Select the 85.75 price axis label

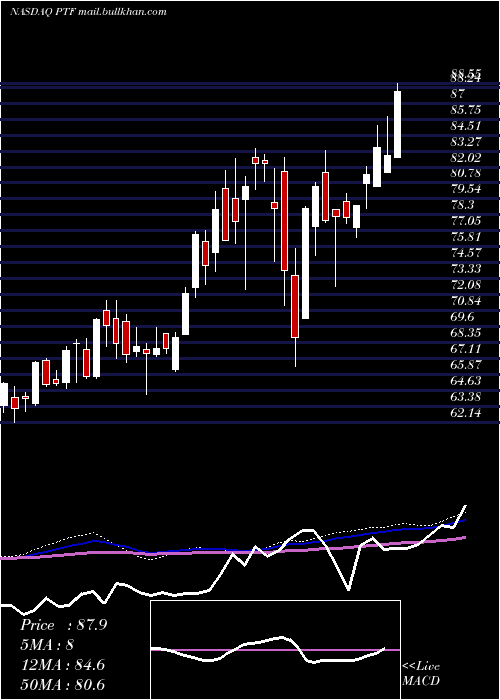[466, 110]
